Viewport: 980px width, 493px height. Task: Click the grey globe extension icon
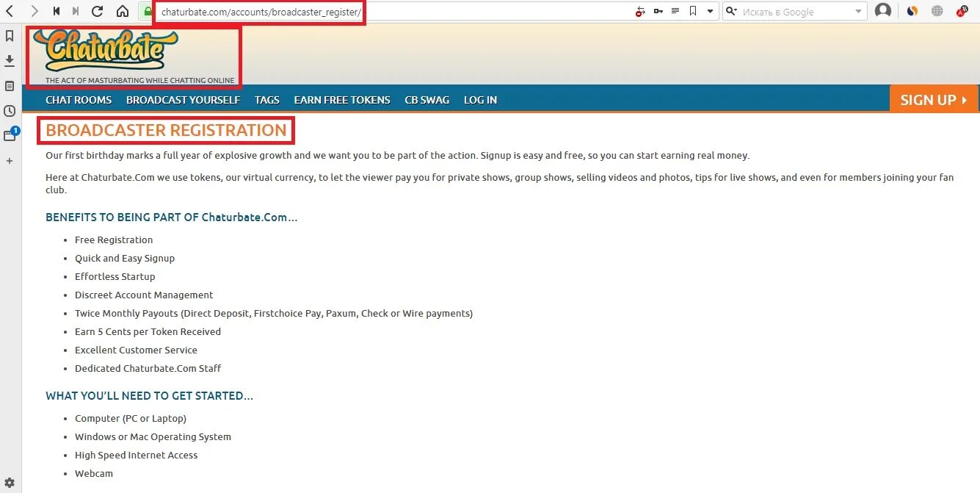click(937, 11)
